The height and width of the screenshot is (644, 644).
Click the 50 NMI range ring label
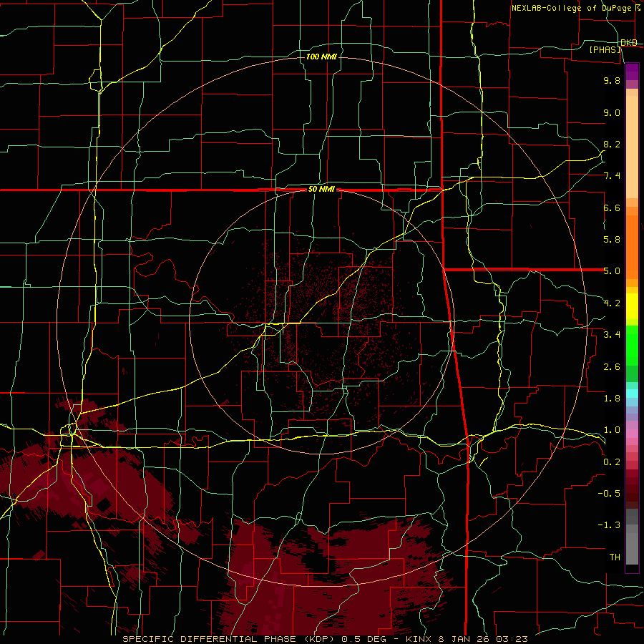321,190
